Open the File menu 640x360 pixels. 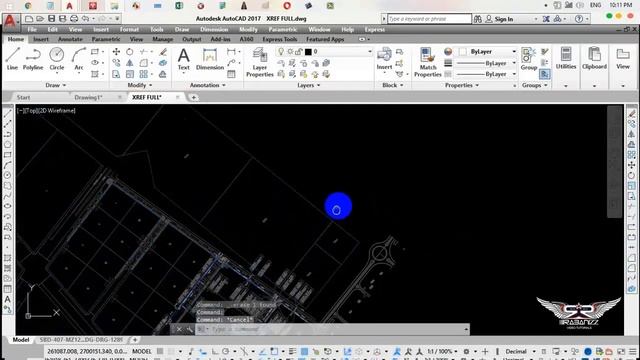(32, 29)
